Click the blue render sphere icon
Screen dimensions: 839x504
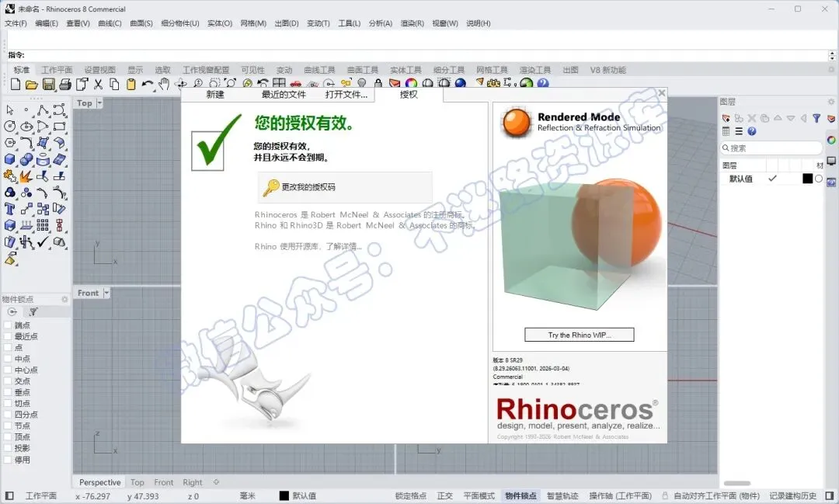[460, 83]
